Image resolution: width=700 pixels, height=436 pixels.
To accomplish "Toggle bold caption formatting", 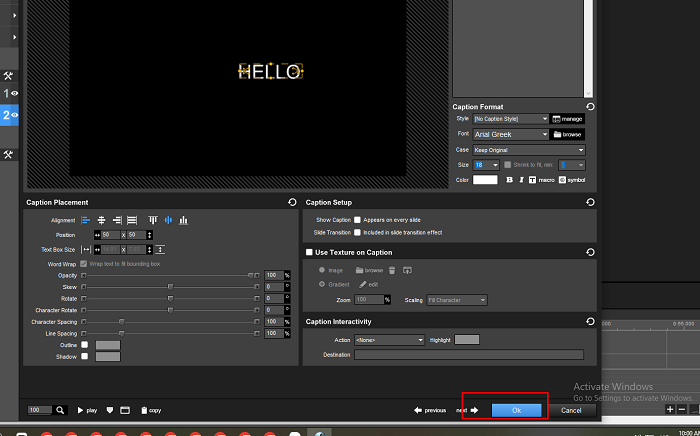I will [509, 180].
